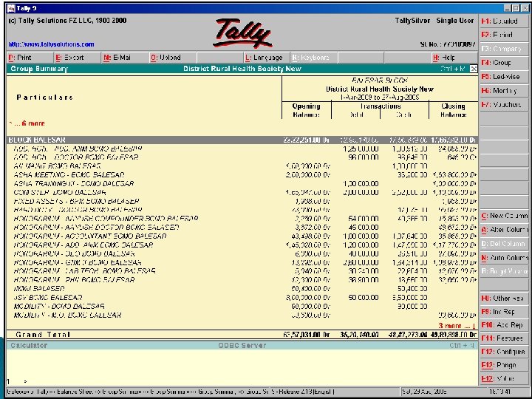This screenshot has height=399, width=532.
Task: Click F12 Value filter button
Action: pyautogui.click(x=504, y=378)
